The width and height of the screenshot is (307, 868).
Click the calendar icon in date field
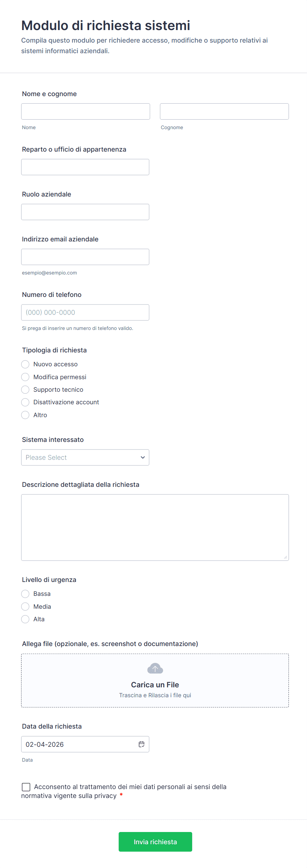141,744
